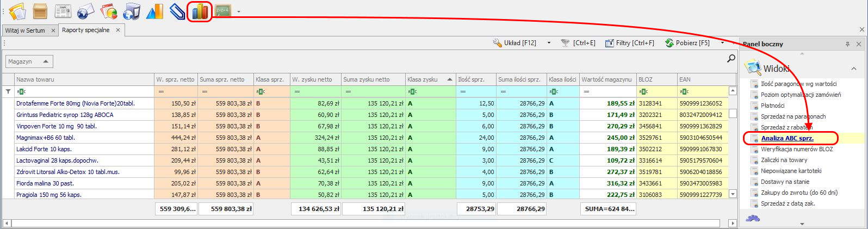Click the pie chart toolbar icon
Image resolution: width=868 pixels, height=229 pixels.
click(109, 11)
